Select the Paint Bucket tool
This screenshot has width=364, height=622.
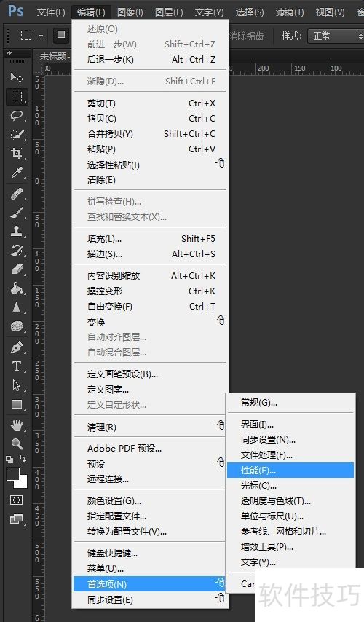(16, 288)
